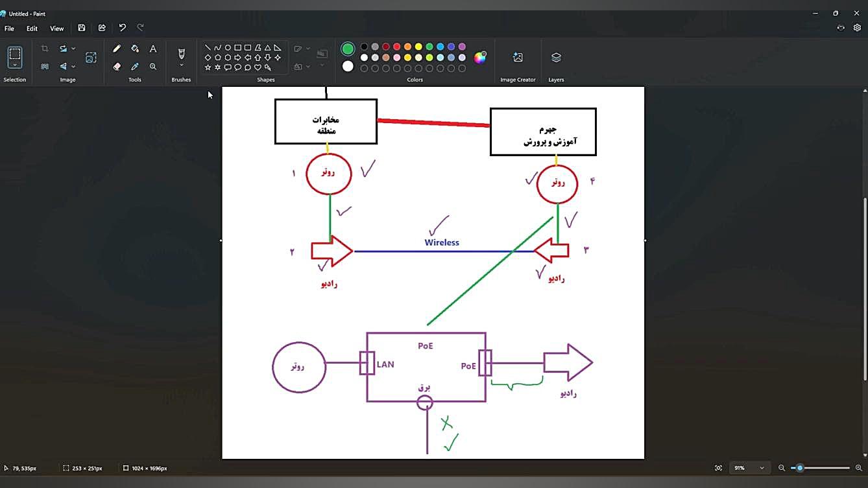Undo the last action
868x488 pixels.
(122, 28)
